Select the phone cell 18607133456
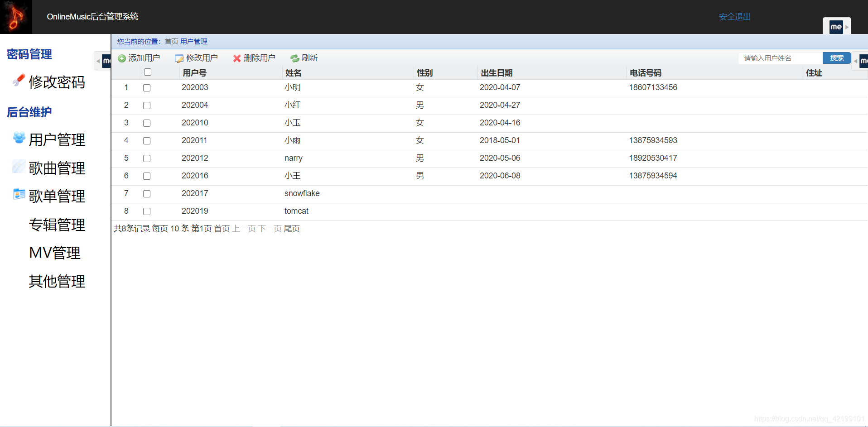This screenshot has width=868, height=427. pos(653,87)
